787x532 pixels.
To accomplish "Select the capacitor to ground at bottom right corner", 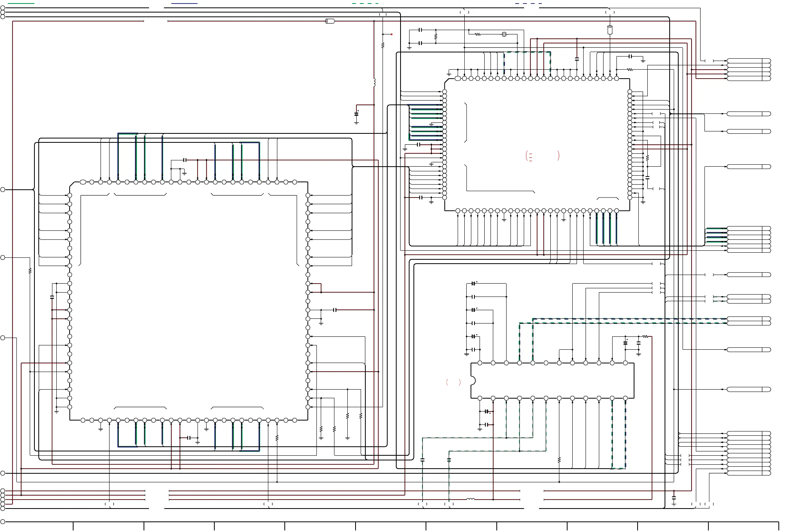I will click(674, 498).
